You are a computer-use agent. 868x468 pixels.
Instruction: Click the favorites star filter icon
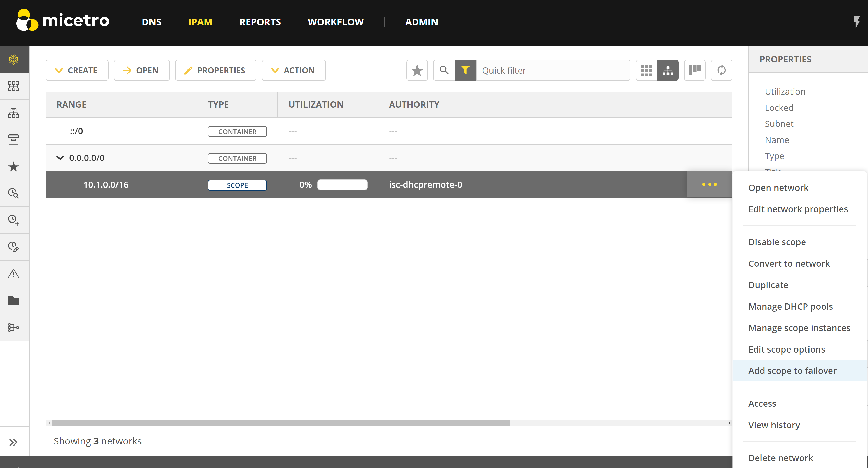(417, 70)
